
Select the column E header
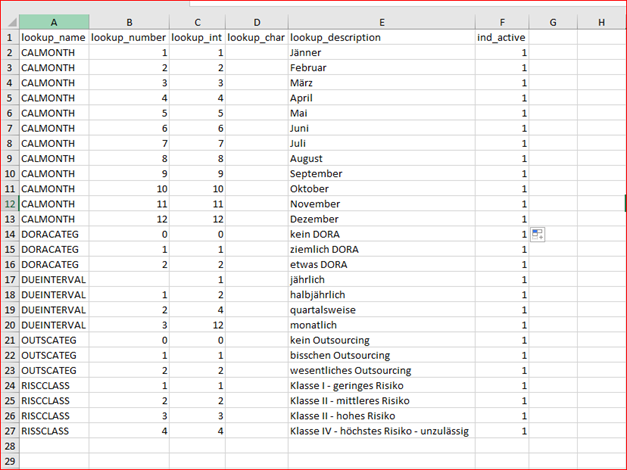[380, 21]
